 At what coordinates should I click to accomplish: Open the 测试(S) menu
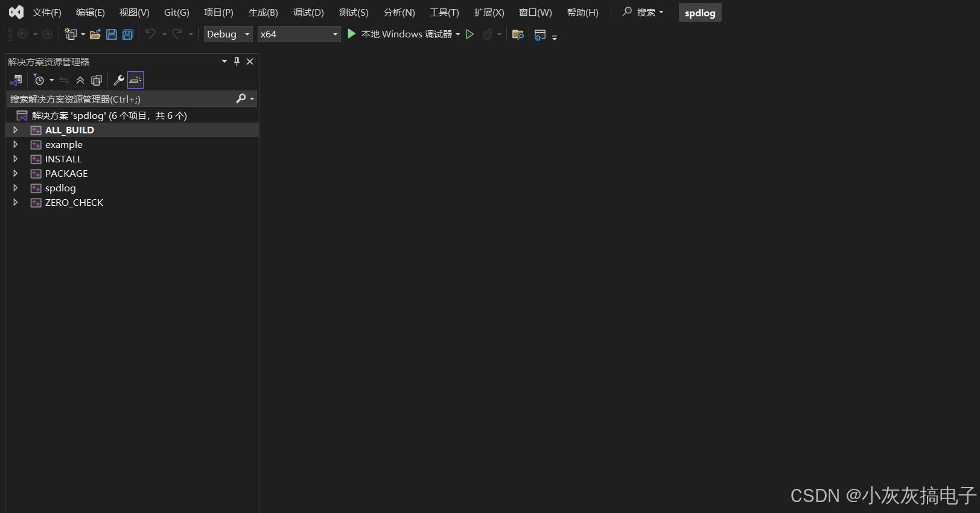click(x=354, y=13)
